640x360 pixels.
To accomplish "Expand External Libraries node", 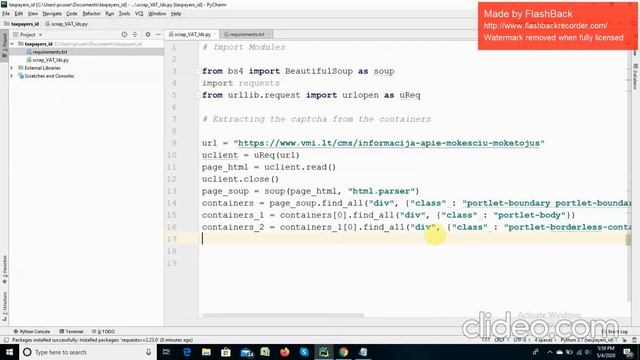I will tap(12, 68).
